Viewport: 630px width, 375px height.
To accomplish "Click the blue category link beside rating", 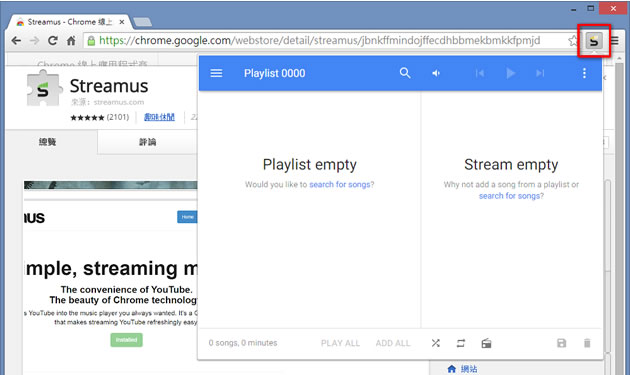I will 160,117.
